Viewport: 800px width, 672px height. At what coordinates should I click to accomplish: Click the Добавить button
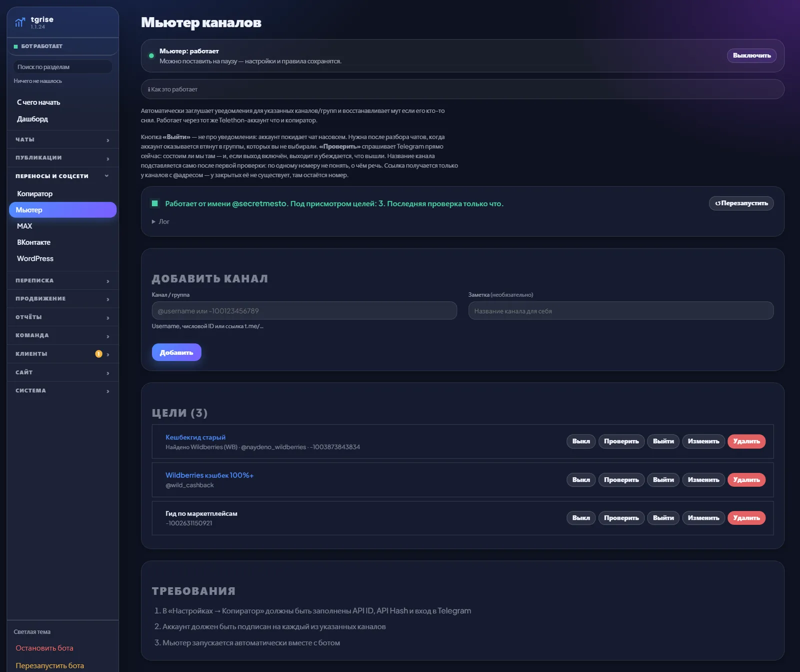point(176,352)
